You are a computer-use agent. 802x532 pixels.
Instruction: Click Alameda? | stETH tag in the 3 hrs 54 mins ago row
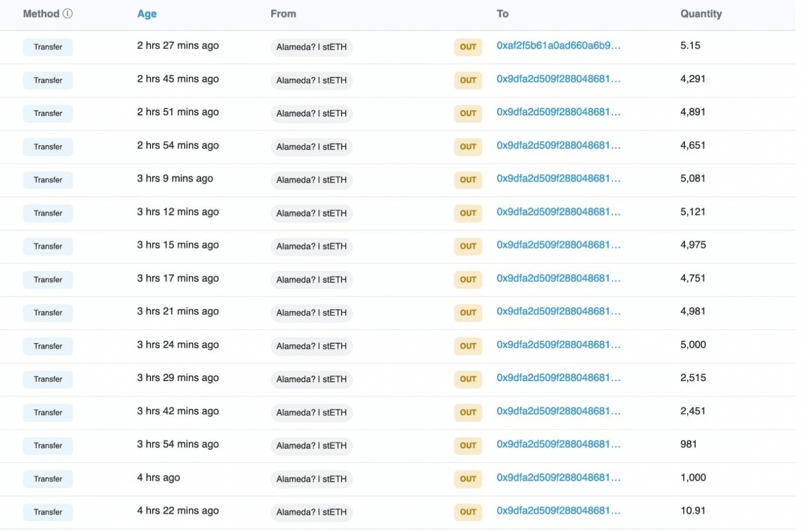coord(311,446)
